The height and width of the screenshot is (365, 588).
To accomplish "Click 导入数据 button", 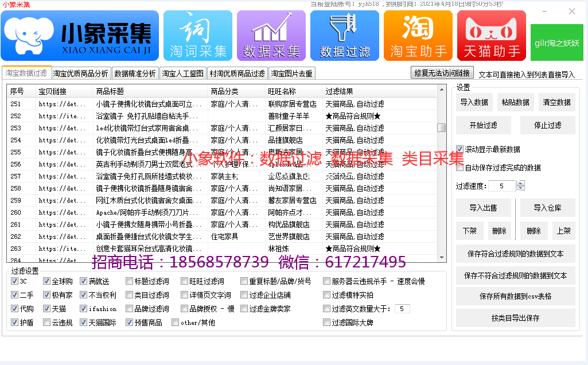I will click(474, 102).
